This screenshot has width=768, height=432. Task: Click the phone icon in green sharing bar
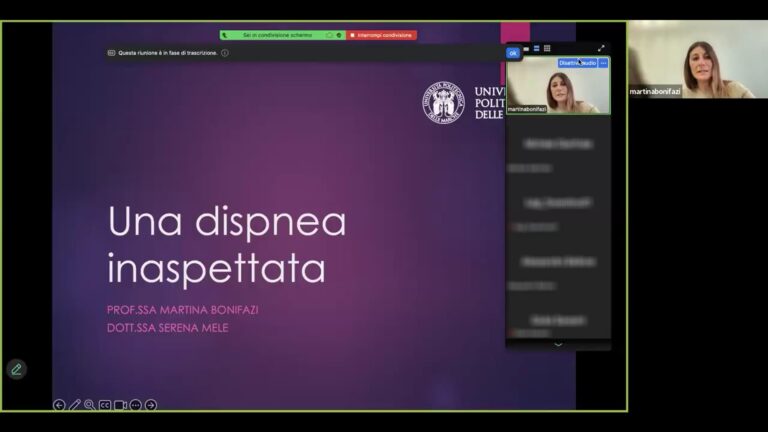[x=225, y=35]
